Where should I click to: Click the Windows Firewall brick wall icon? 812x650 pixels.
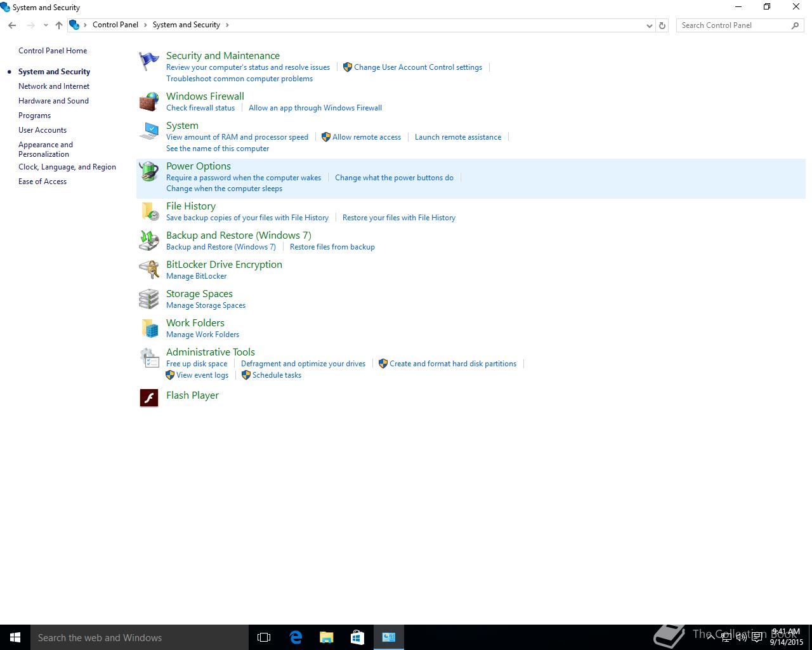pyautogui.click(x=149, y=102)
